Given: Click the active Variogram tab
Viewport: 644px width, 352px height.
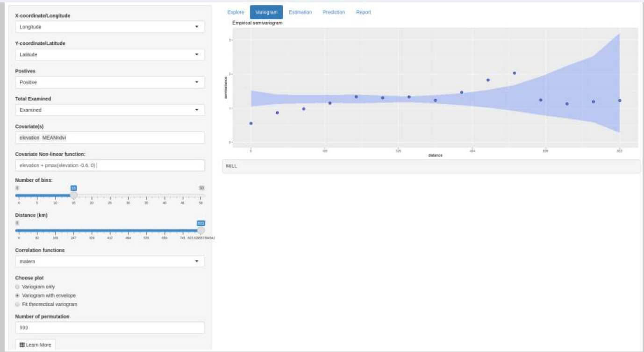Looking at the screenshot, I should click(x=266, y=12).
